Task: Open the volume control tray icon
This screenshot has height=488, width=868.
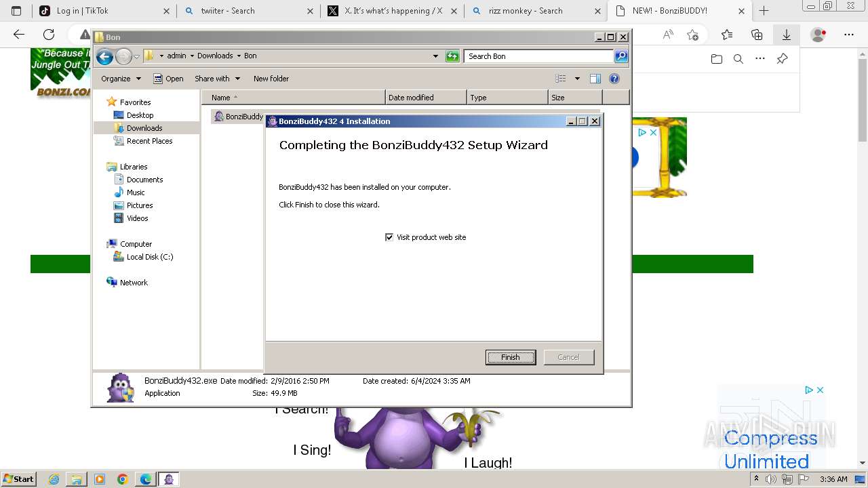Action: pos(771,479)
